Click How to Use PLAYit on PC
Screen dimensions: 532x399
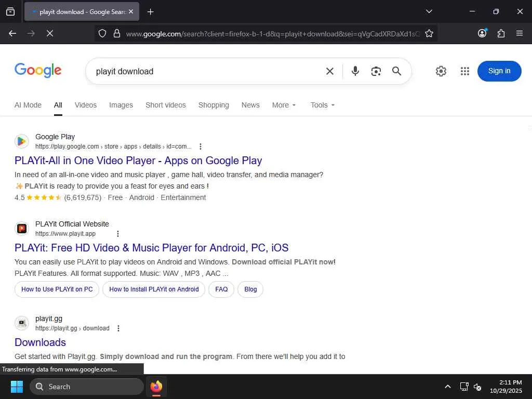(57, 289)
